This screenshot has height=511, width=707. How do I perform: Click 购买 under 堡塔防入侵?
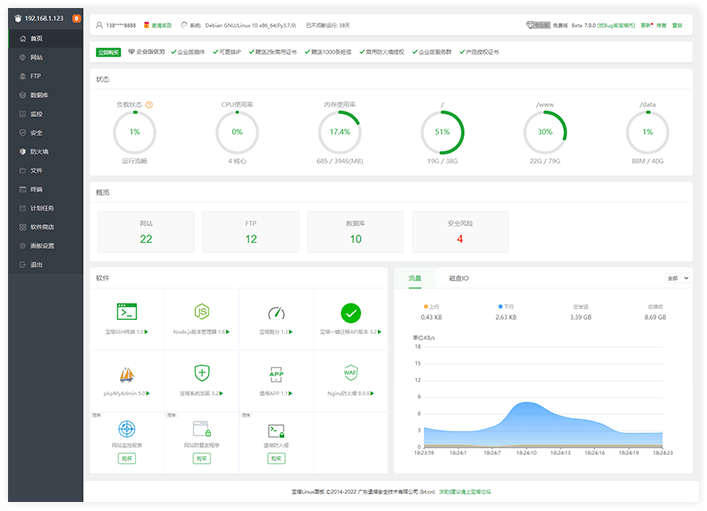[275, 458]
